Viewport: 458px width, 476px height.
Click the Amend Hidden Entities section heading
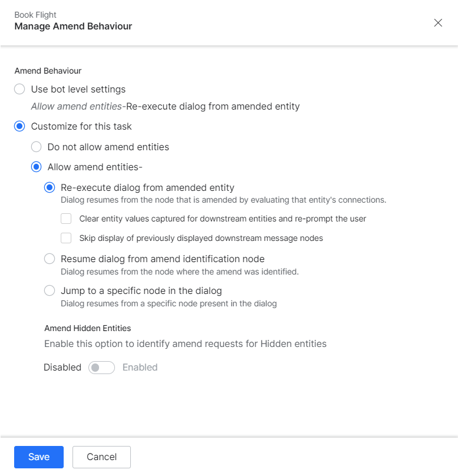click(x=87, y=328)
